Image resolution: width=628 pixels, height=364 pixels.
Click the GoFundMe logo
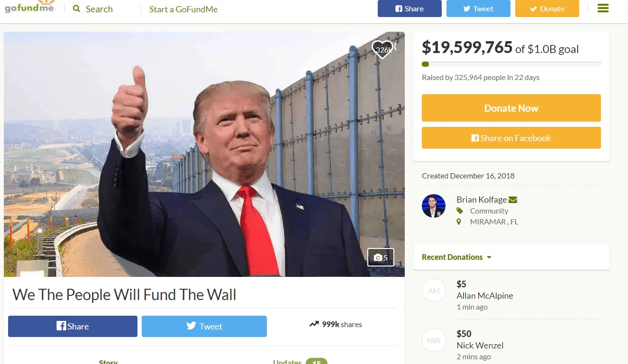pyautogui.click(x=29, y=8)
